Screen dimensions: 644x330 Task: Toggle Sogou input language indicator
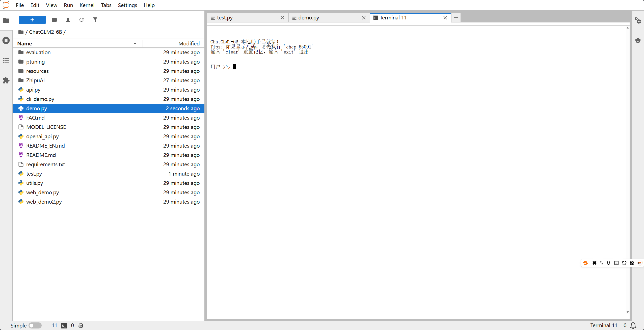point(595,263)
